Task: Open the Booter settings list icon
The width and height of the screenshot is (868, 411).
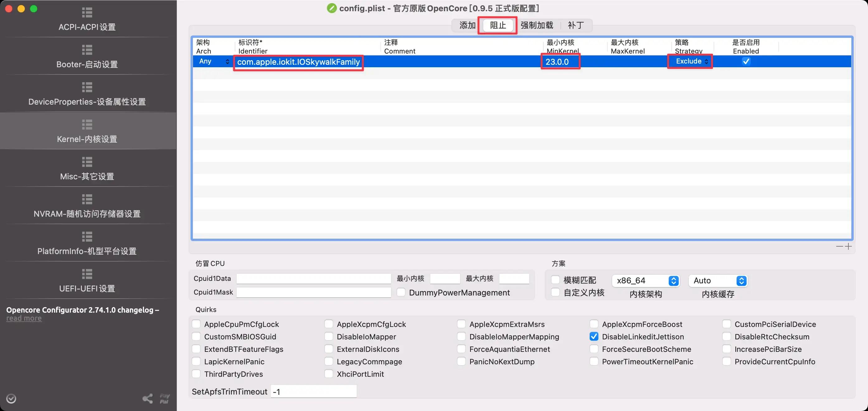Action: pos(87,50)
